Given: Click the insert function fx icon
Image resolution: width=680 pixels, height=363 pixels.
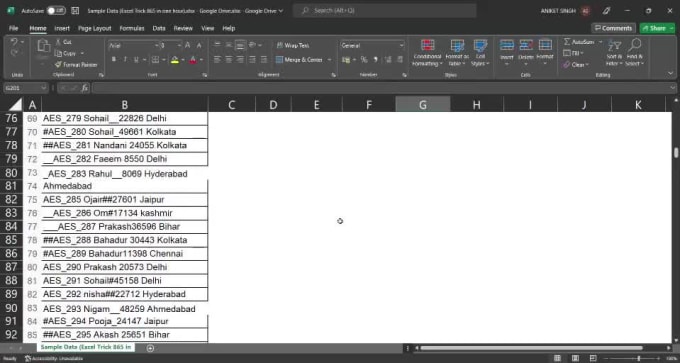Looking at the screenshot, I should 85,88.
